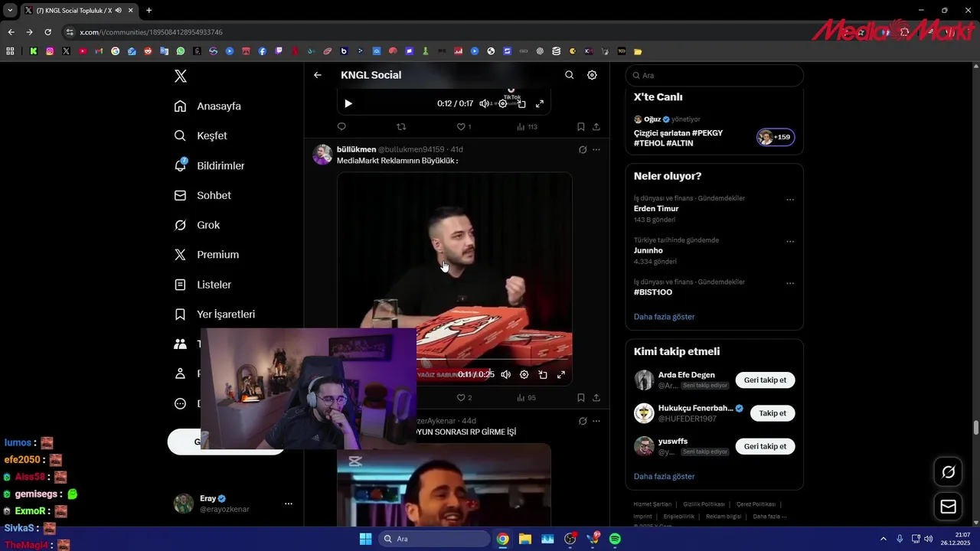Play the top video at 0:12
The image size is (980, 551).
pos(348,103)
